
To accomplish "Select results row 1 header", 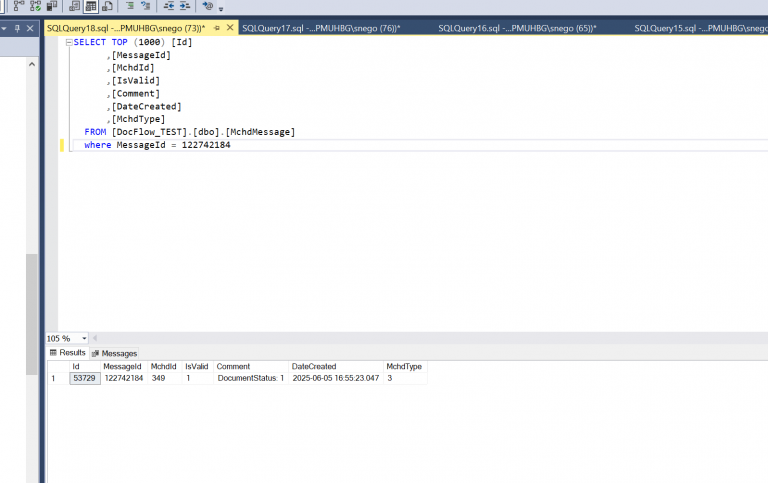I will pyautogui.click(x=58, y=378).
